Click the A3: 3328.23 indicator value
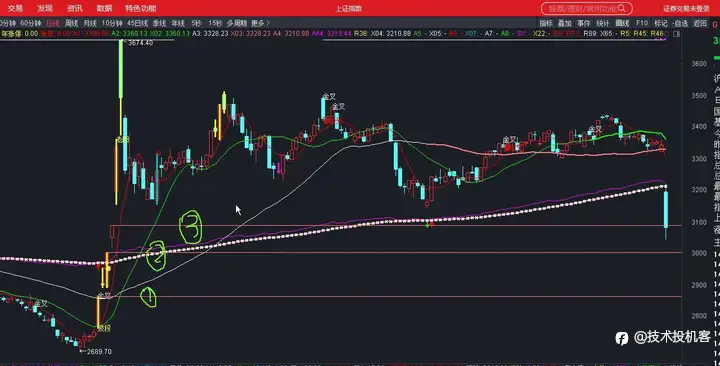720x366 pixels. click(210, 34)
